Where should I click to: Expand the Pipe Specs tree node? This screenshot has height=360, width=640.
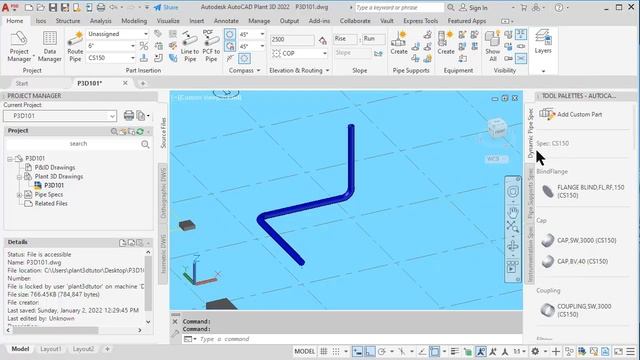point(19,195)
